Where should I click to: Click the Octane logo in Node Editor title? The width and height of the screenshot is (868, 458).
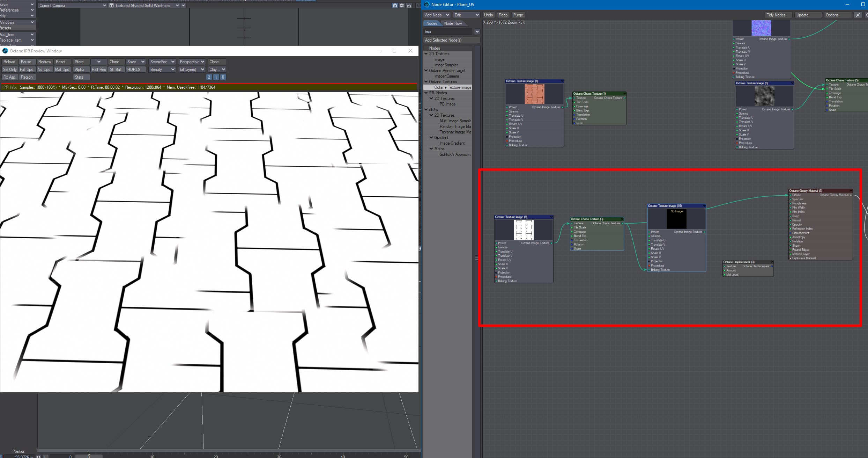426,4
